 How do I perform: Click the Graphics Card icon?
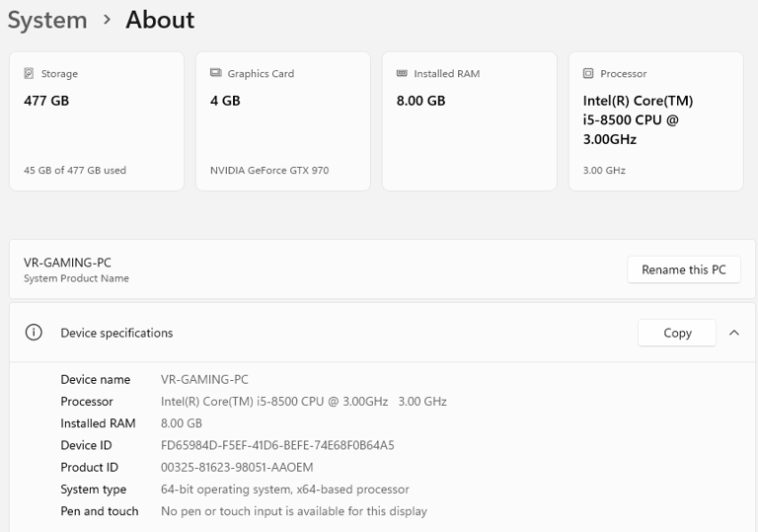[216, 73]
